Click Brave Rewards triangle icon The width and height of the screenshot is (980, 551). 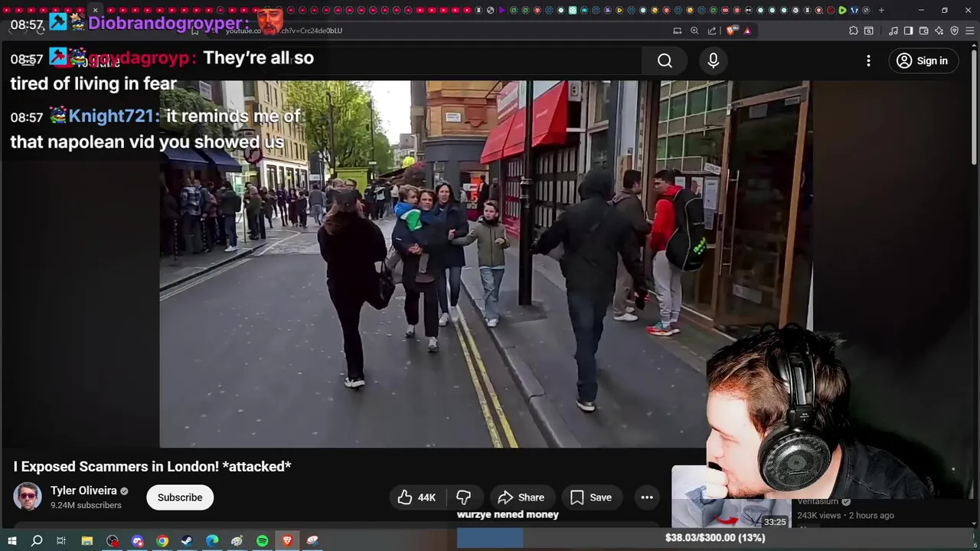[747, 31]
